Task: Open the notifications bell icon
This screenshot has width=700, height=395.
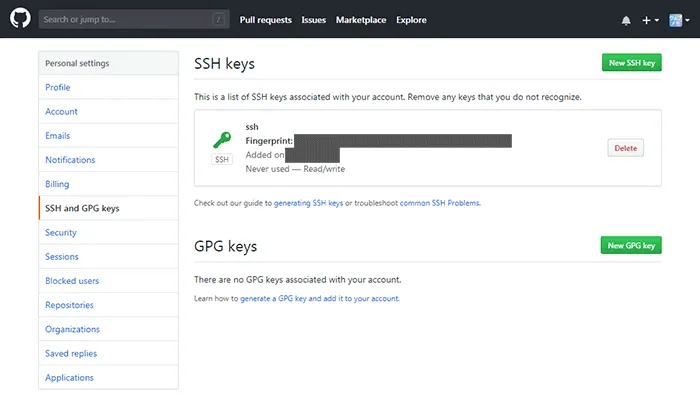Action: [626, 21]
